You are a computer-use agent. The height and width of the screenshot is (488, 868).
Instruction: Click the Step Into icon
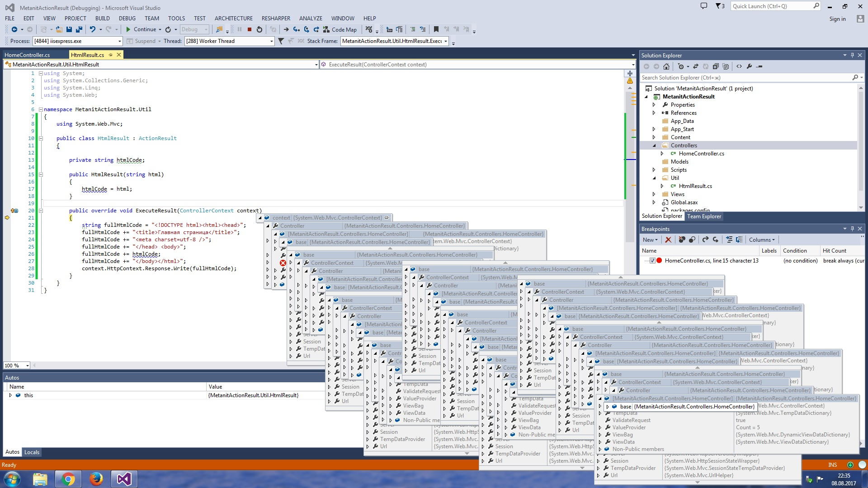[296, 29]
